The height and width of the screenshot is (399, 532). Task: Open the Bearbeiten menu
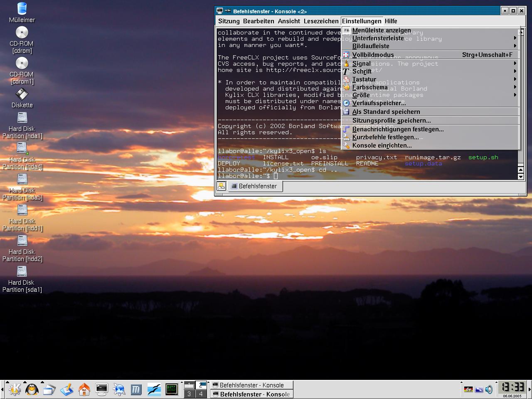click(x=259, y=21)
